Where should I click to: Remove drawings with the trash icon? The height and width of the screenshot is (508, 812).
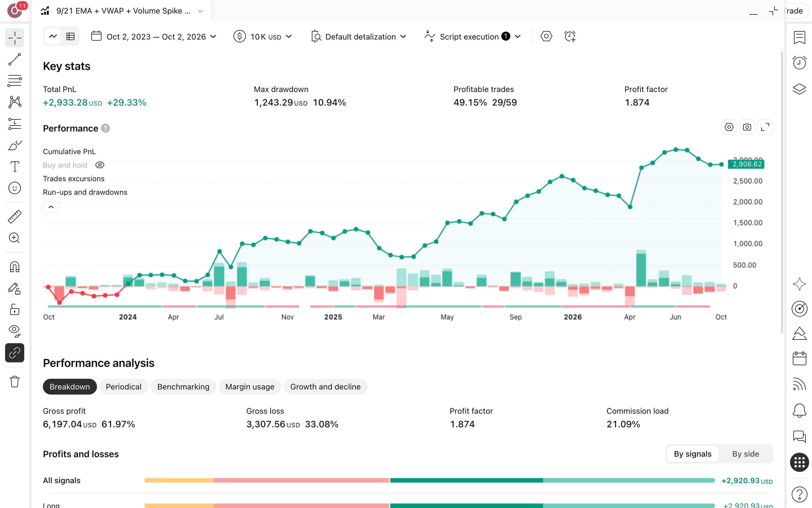[15, 382]
